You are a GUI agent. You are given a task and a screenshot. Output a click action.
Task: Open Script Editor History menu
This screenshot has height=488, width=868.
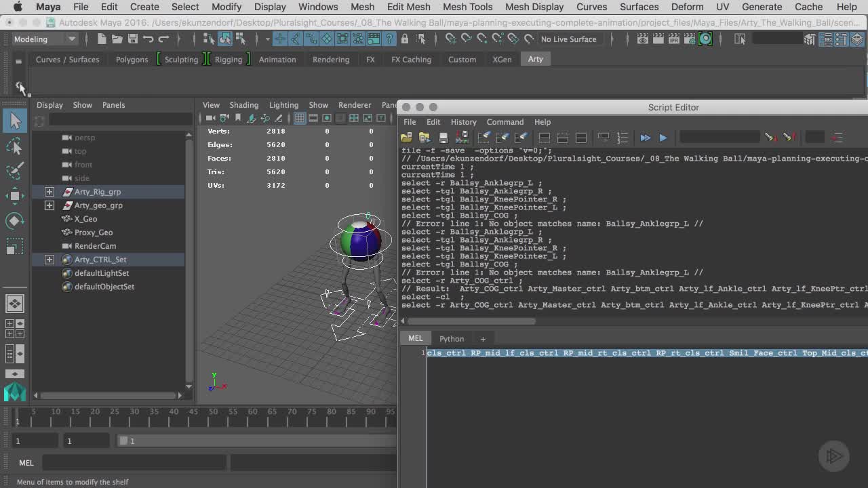click(464, 122)
